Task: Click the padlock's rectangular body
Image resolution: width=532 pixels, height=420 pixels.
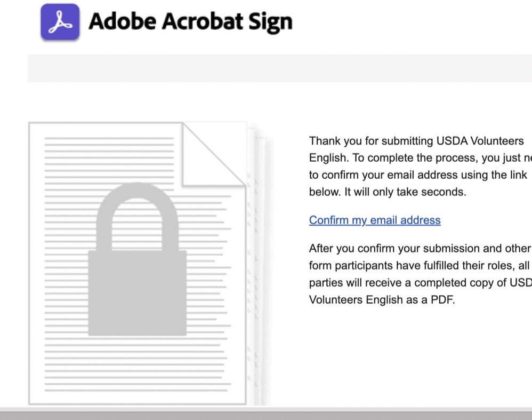Action: [x=138, y=293]
